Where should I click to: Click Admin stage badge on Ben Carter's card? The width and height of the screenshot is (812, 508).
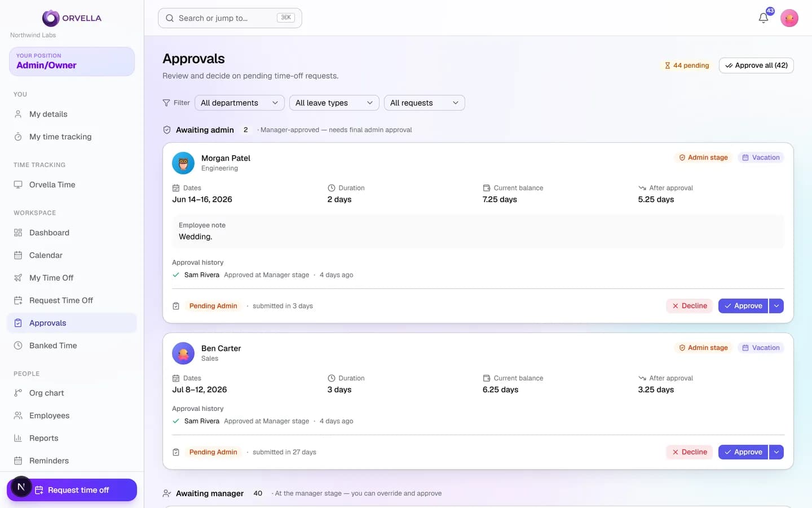point(703,348)
